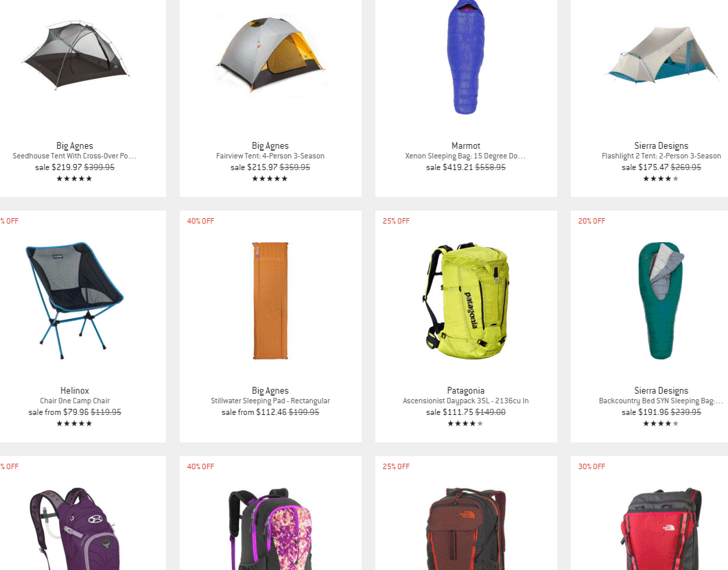This screenshot has width=728, height=570.
Task: Open the purple Osprey hydration pack image
Action: tap(74, 529)
